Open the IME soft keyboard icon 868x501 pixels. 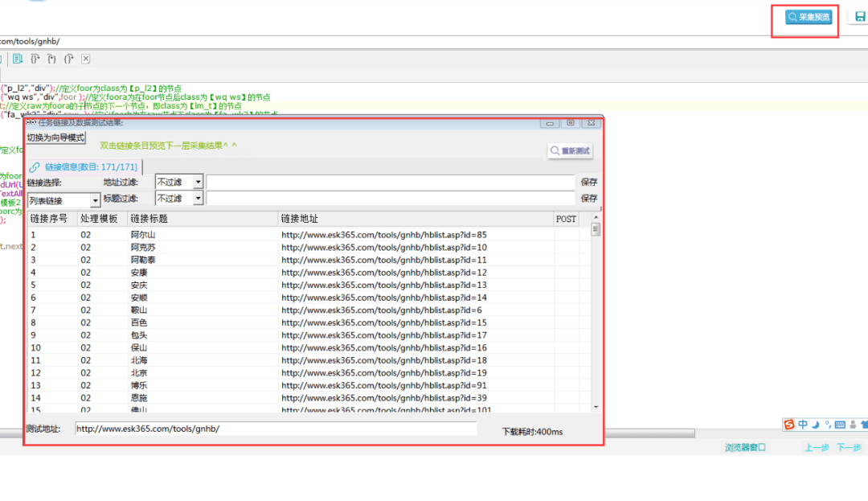pyautogui.click(x=840, y=425)
